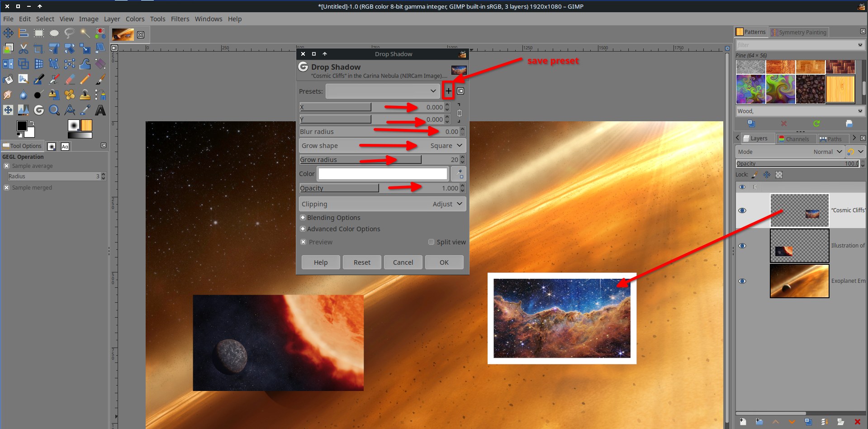Select the Pine wood pattern thumbnail
Screen dimensions: 868x429
[840, 89]
